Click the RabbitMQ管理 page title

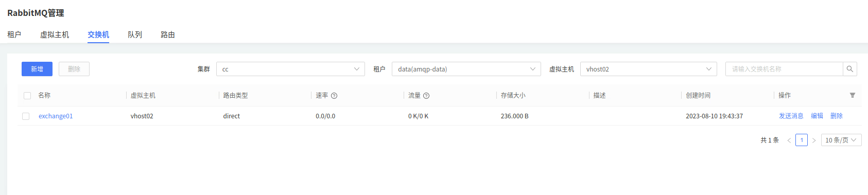pos(36,13)
